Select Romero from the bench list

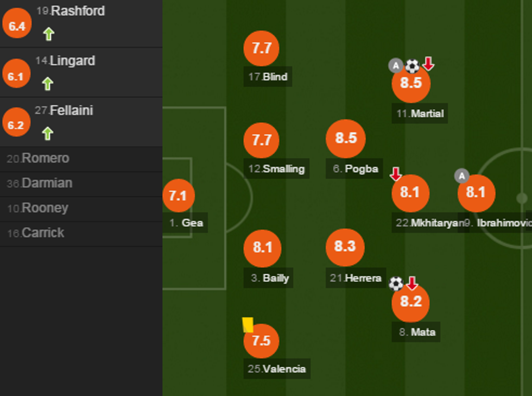[38, 159]
